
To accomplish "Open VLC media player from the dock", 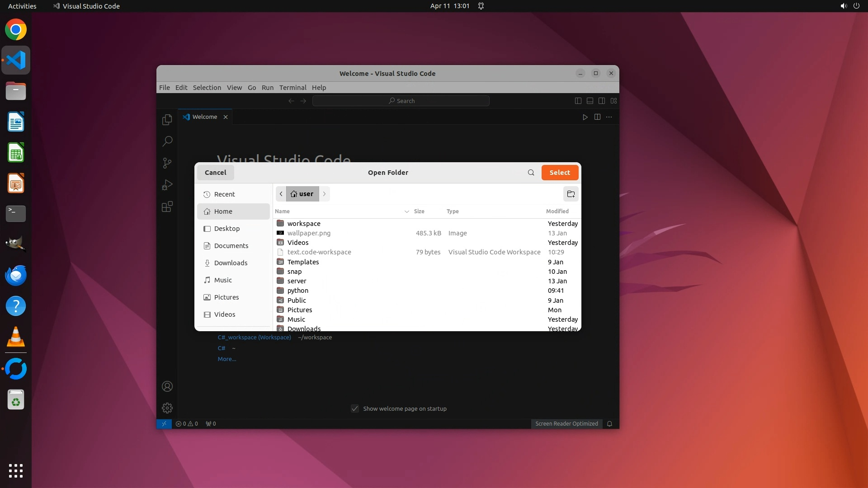I will (16, 337).
